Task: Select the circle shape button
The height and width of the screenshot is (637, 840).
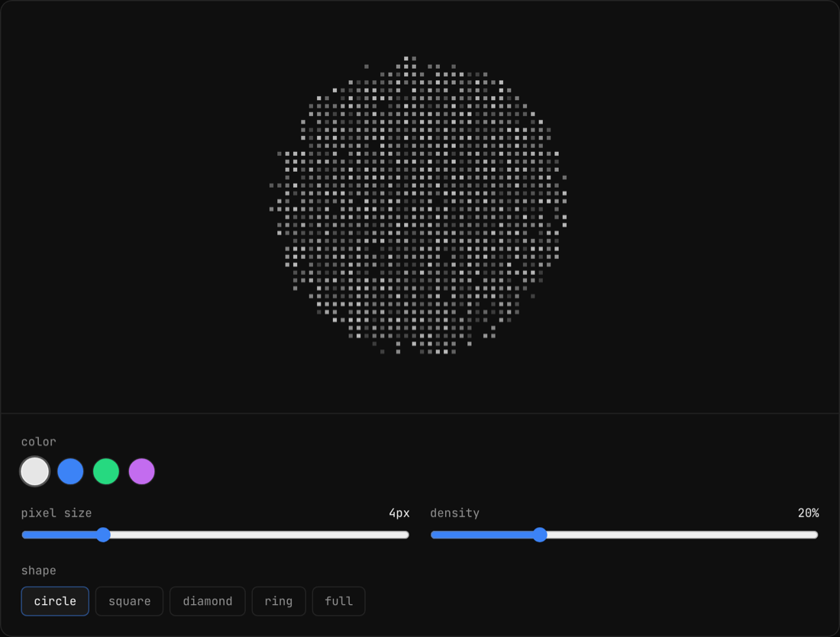Action: [x=55, y=601]
